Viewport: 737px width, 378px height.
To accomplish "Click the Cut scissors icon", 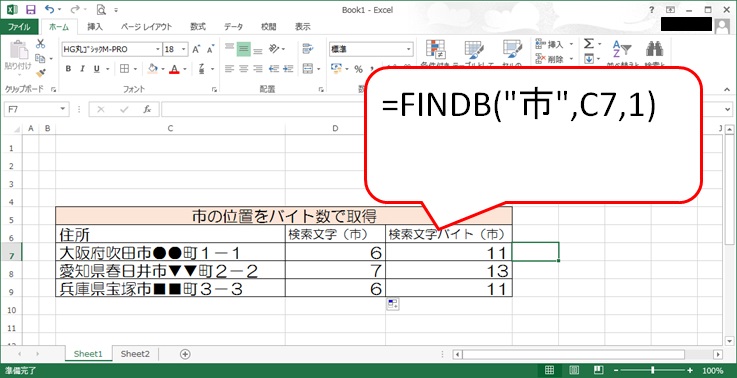I will (41, 44).
